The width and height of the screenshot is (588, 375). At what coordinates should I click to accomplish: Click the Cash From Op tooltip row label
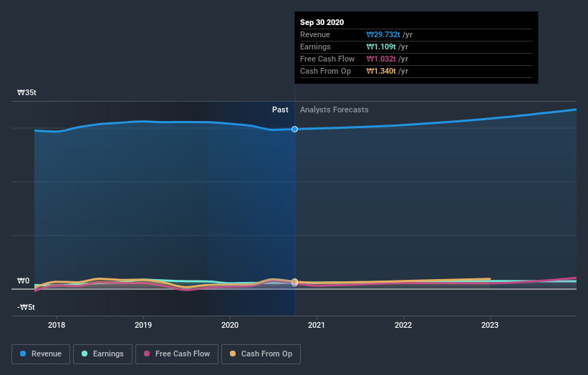tap(325, 71)
